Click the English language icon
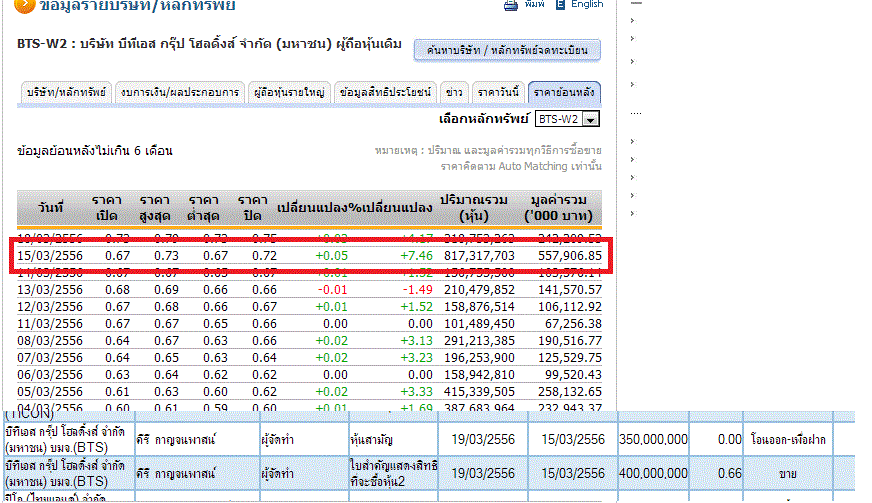 click(x=560, y=4)
